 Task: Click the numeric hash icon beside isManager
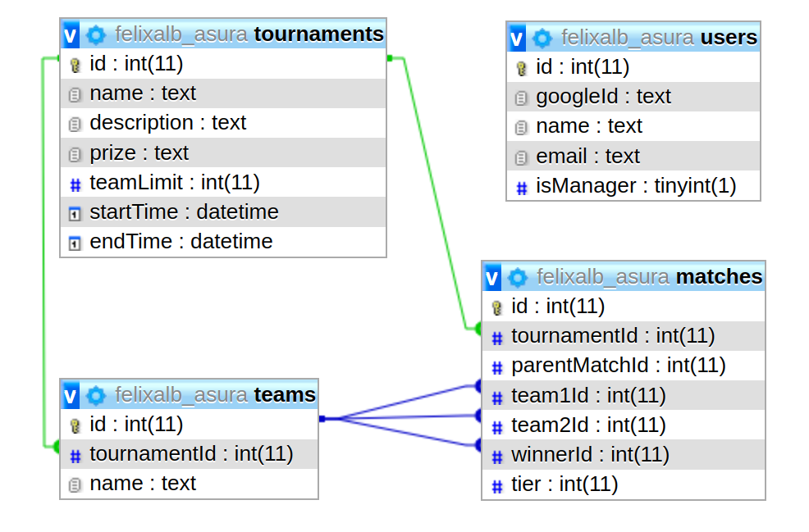(x=521, y=187)
